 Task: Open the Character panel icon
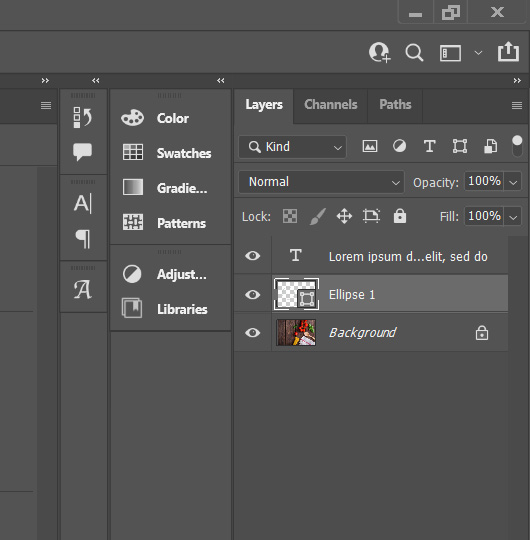(x=83, y=203)
